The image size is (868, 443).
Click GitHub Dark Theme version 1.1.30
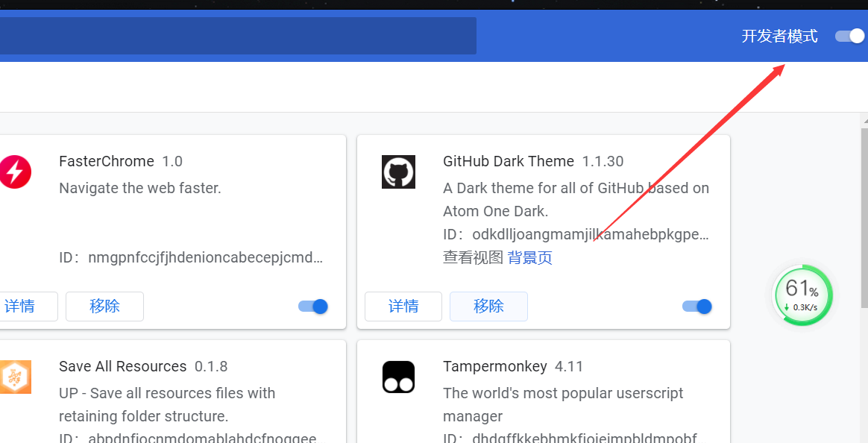pos(603,161)
